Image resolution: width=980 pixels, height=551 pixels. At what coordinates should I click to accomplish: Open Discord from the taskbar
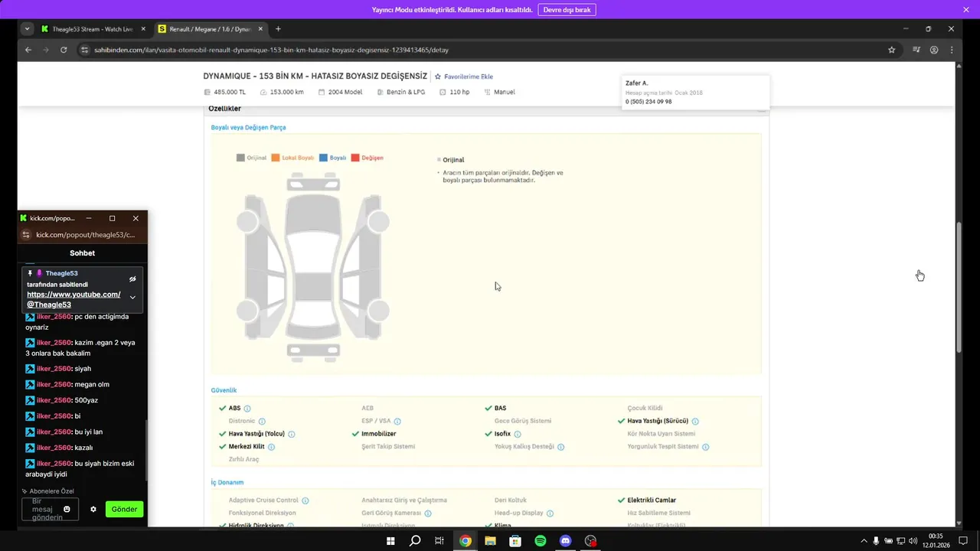pos(566,540)
